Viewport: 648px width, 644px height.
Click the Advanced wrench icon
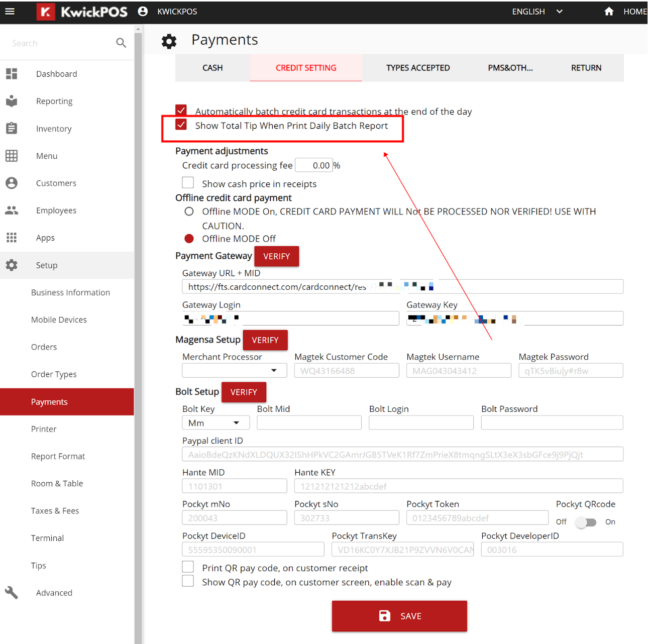12,593
